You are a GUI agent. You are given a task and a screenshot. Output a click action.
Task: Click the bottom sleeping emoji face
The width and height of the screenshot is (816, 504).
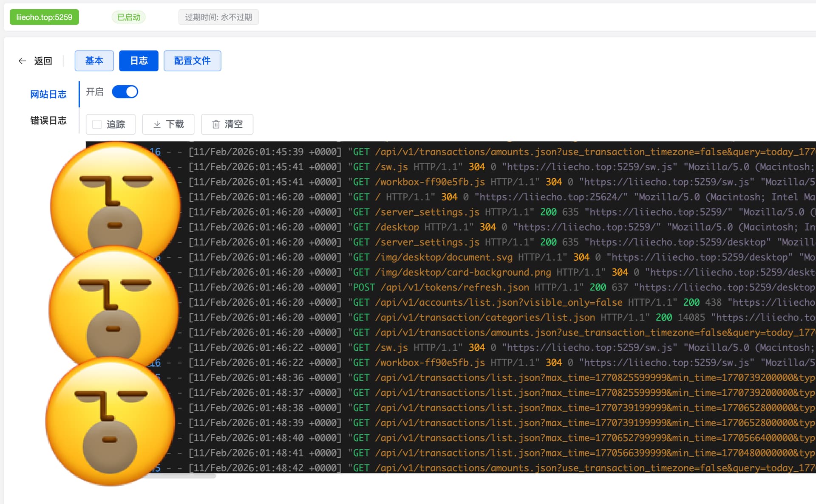click(x=110, y=420)
